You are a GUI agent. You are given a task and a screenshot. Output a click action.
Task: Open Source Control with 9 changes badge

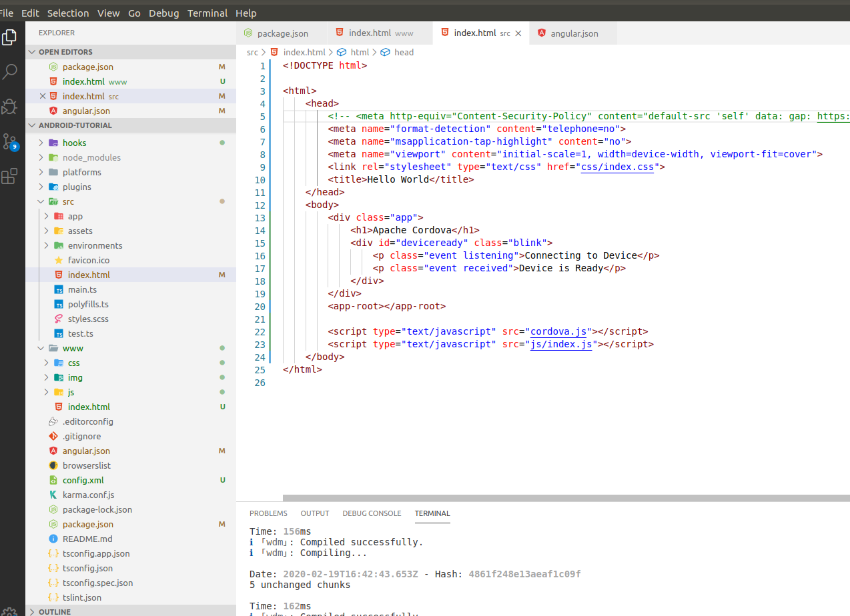pos(10,141)
